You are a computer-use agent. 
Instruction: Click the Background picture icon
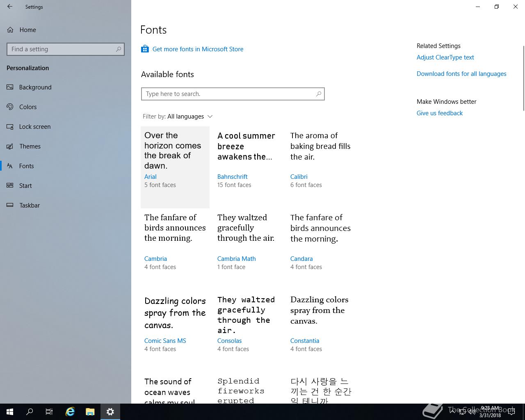pyautogui.click(x=10, y=87)
